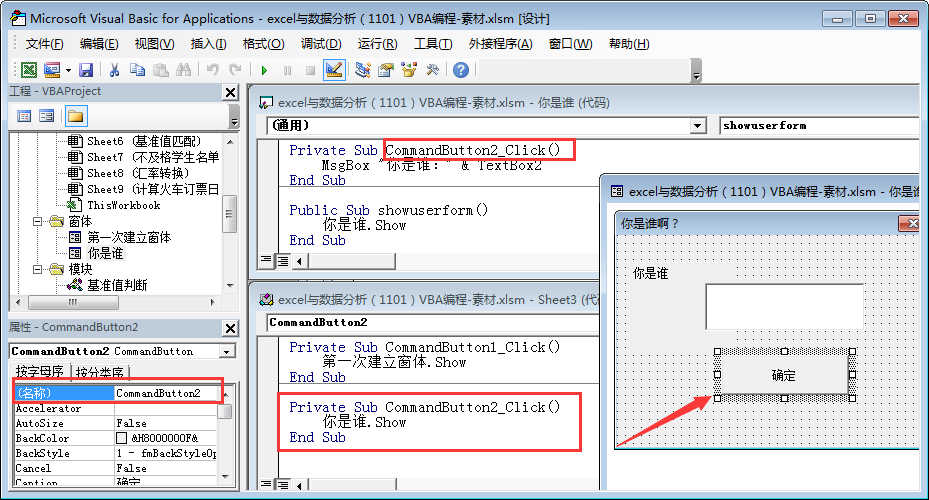Open the 编辑(E) menu

[99, 44]
